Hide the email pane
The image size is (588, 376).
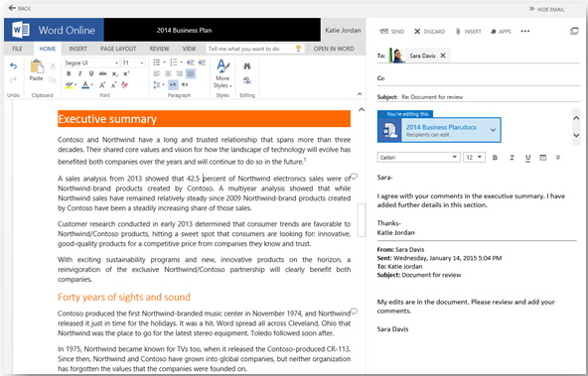click(x=546, y=9)
